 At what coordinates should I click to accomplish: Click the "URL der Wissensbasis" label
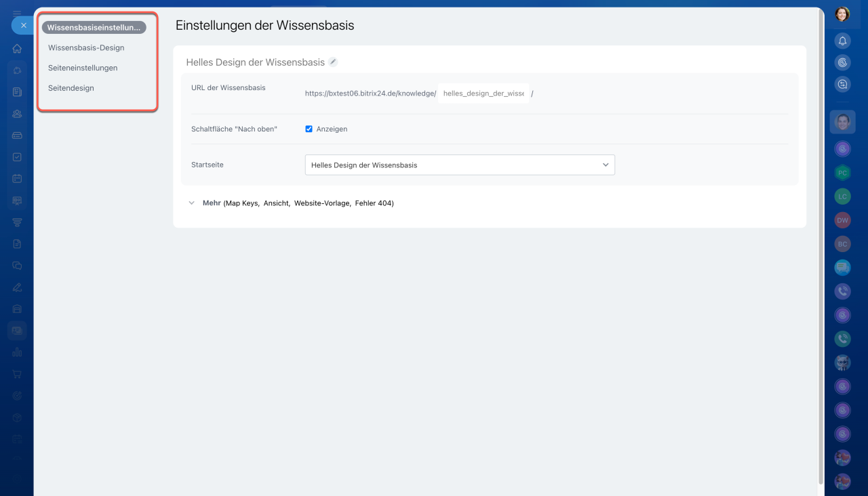click(229, 87)
